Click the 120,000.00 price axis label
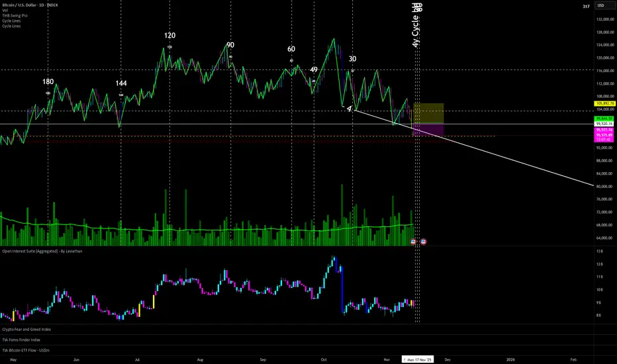Image resolution: width=617 pixels, height=364 pixels. 605,58
